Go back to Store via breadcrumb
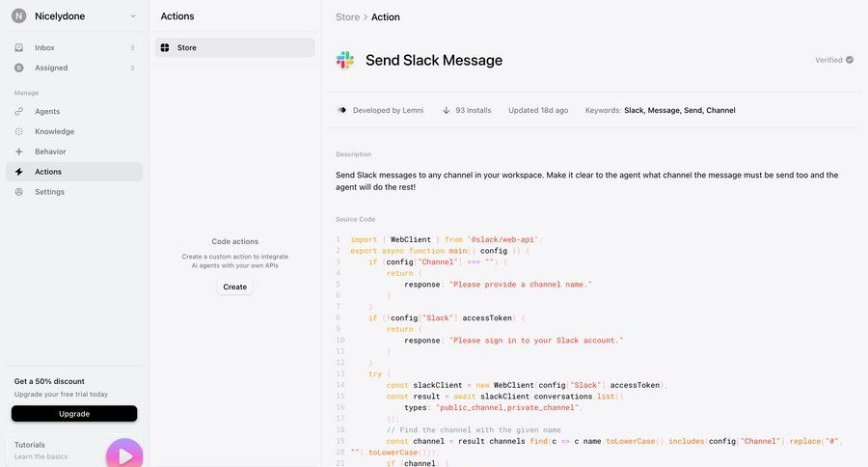 [347, 17]
